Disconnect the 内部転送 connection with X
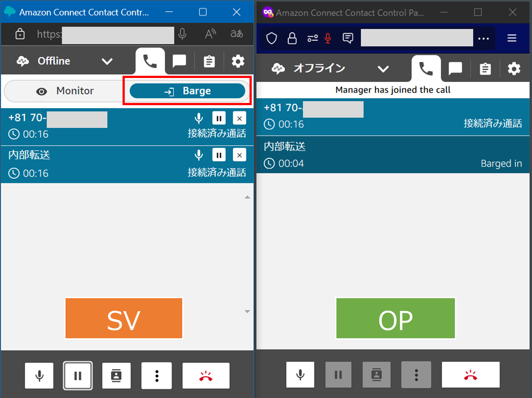The height and width of the screenshot is (398, 532). click(x=240, y=155)
